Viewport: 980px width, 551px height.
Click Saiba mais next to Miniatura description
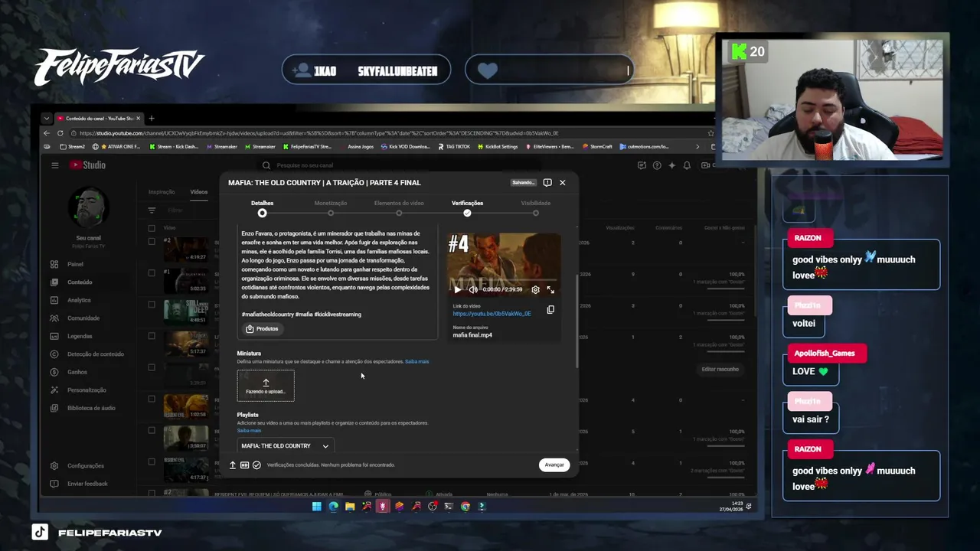click(x=416, y=361)
